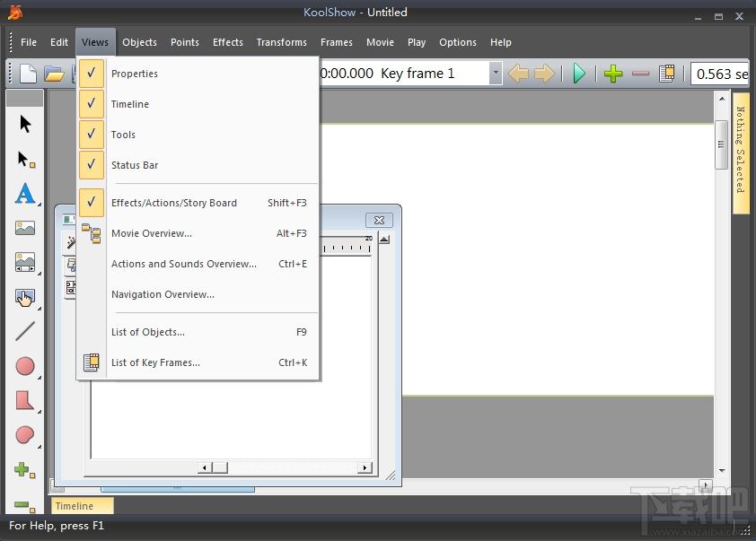Close the floating effects panel
756x541 pixels.
pyautogui.click(x=380, y=220)
